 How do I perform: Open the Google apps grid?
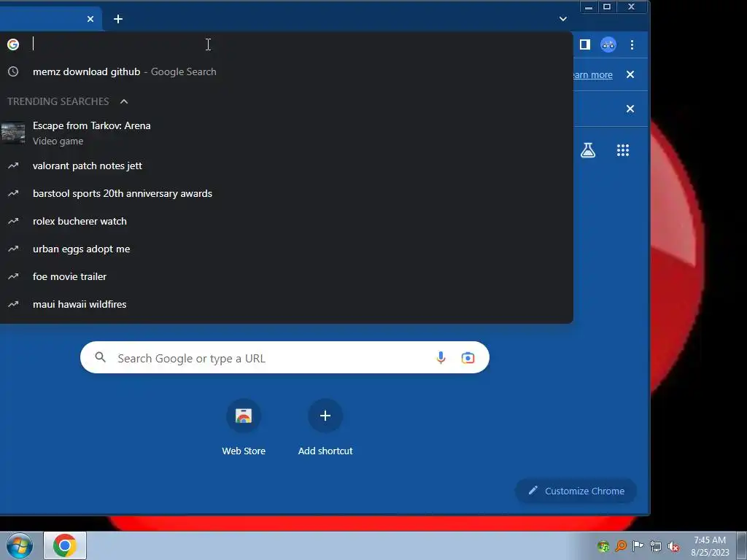[623, 150]
